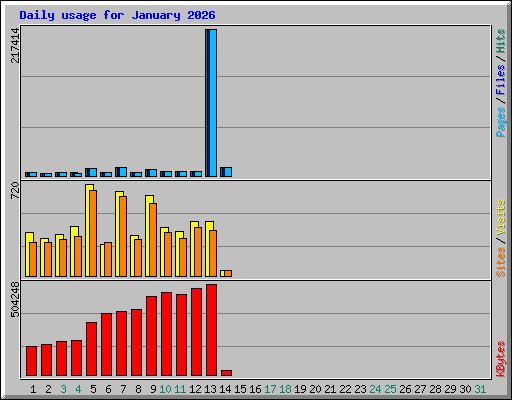Image resolution: width=512 pixels, height=400 pixels.
Task: Click day label 21 on the x-axis
Action: pyautogui.click(x=330, y=389)
